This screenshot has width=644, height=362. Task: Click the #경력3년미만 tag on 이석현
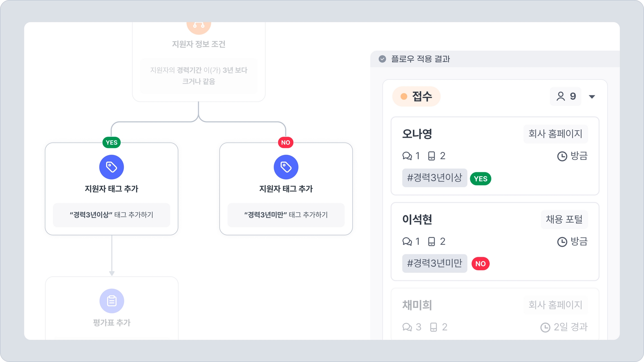434,263
